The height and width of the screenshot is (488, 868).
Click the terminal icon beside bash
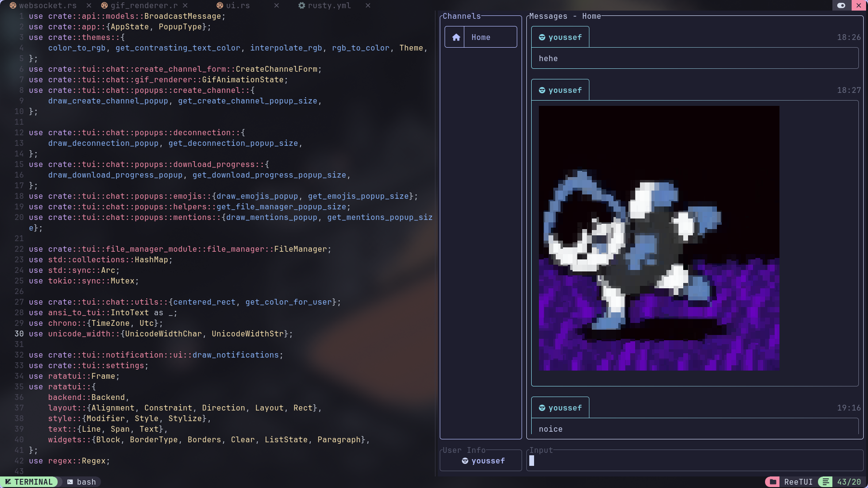click(x=70, y=482)
